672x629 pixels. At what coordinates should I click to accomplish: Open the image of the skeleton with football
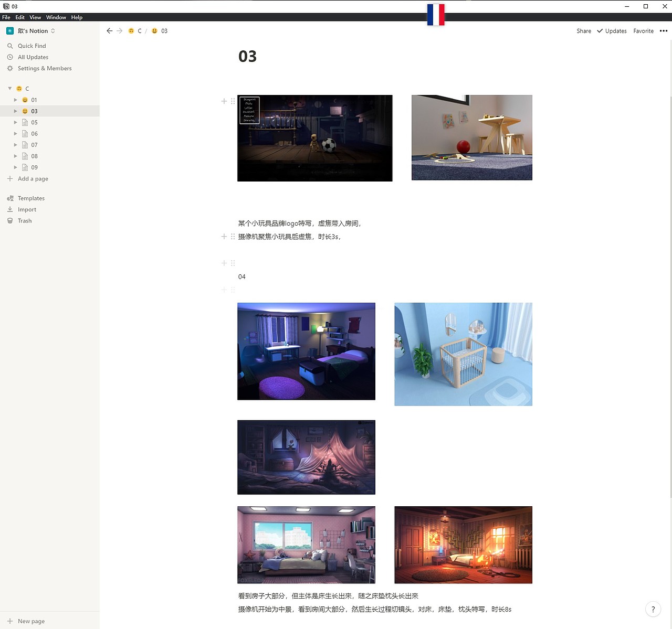[x=314, y=137]
